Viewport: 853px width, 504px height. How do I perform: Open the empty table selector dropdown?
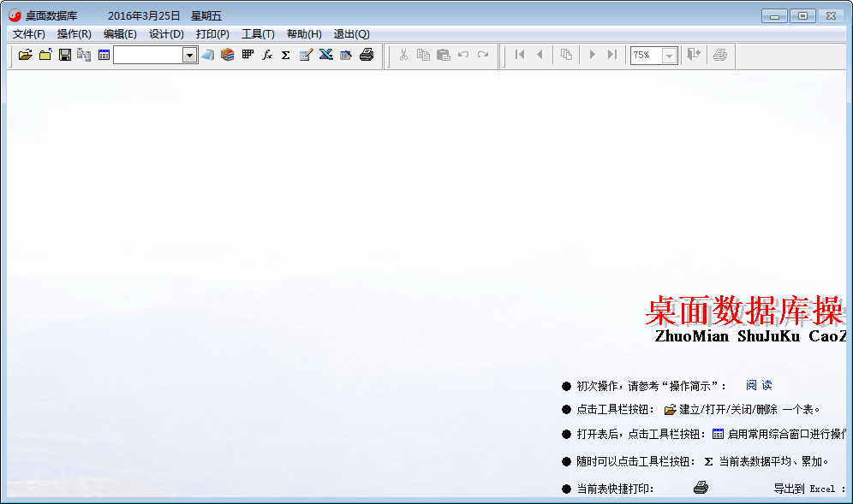point(189,55)
